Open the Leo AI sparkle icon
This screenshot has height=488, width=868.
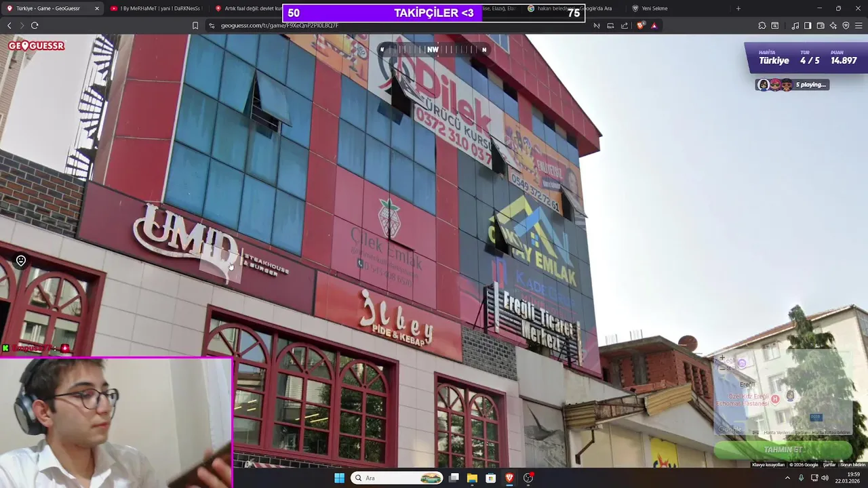[x=833, y=25]
